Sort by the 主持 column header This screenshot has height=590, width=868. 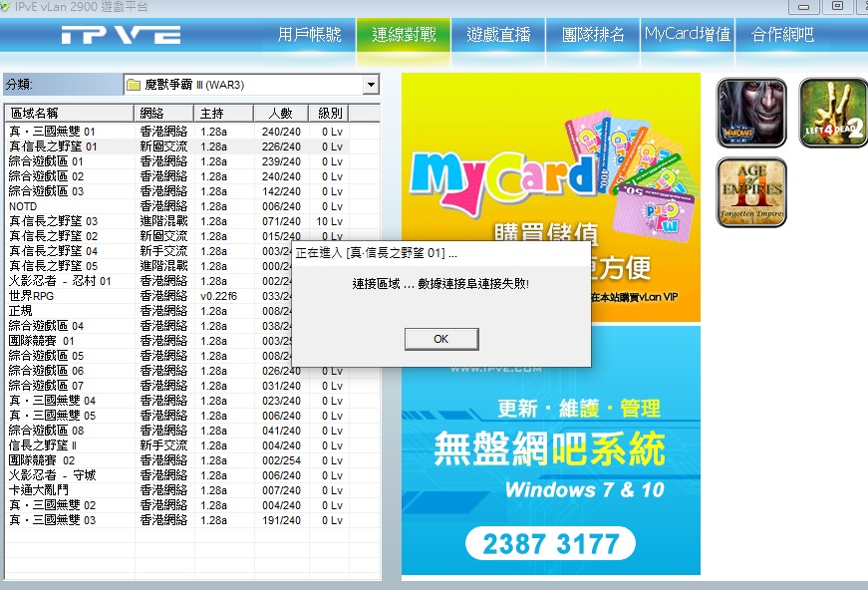pyautogui.click(x=223, y=114)
